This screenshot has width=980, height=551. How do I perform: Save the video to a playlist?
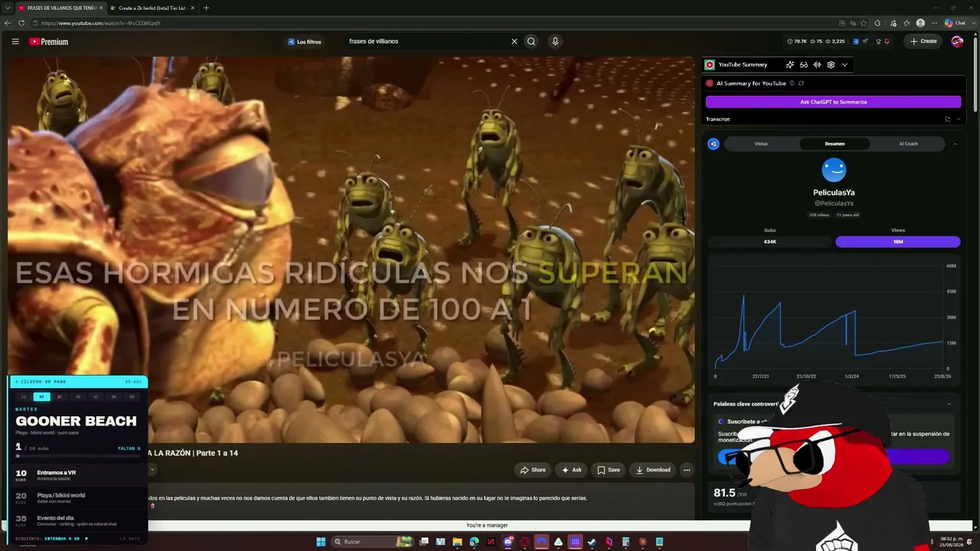(609, 470)
